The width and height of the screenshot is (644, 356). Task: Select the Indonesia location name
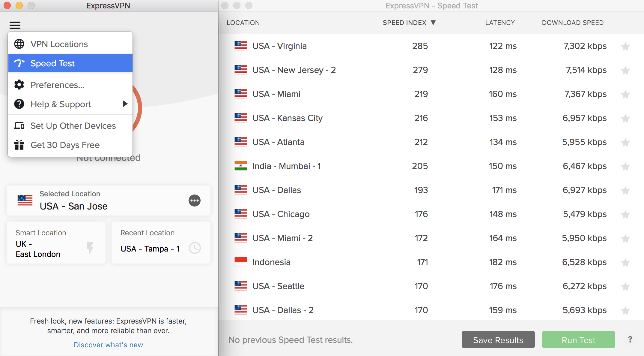(271, 262)
